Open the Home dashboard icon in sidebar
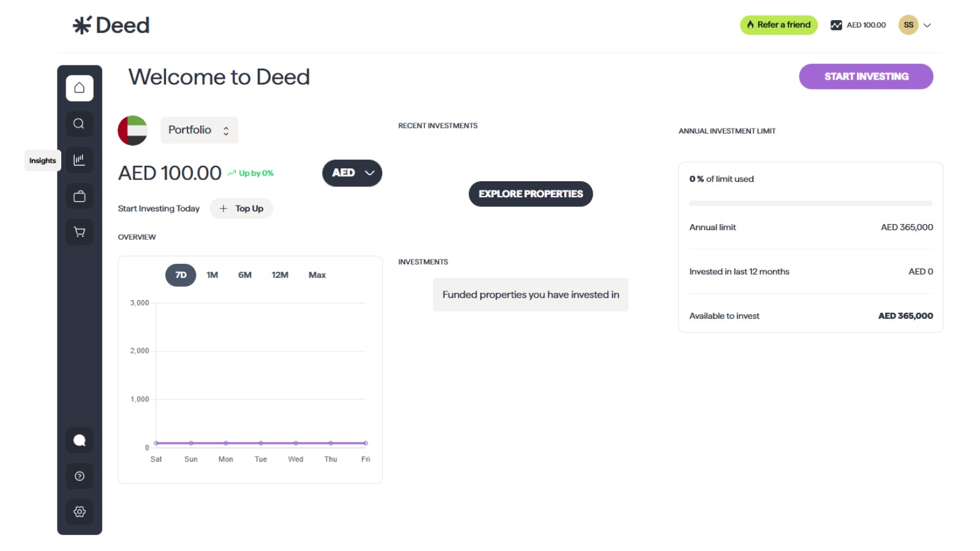The height and width of the screenshot is (551, 980). tap(80, 88)
